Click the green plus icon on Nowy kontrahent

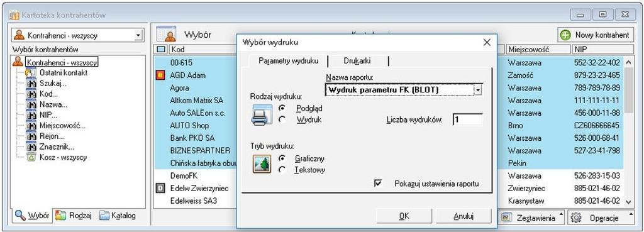(565, 35)
